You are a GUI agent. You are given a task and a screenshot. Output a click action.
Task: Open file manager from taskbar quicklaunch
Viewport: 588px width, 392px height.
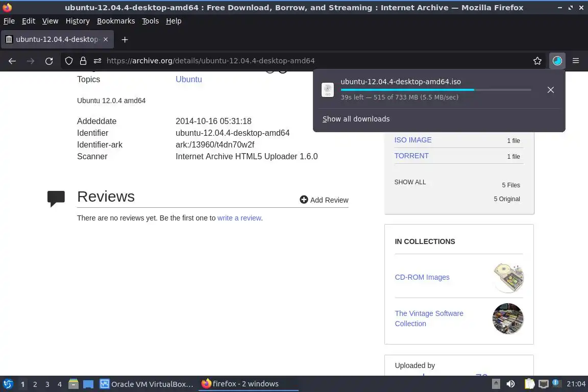73,384
